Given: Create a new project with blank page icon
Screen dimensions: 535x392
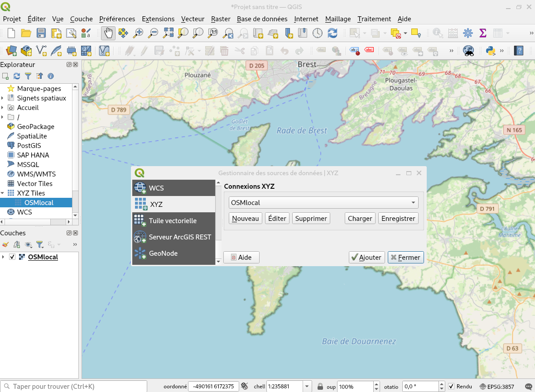Looking at the screenshot, I should (11, 33).
